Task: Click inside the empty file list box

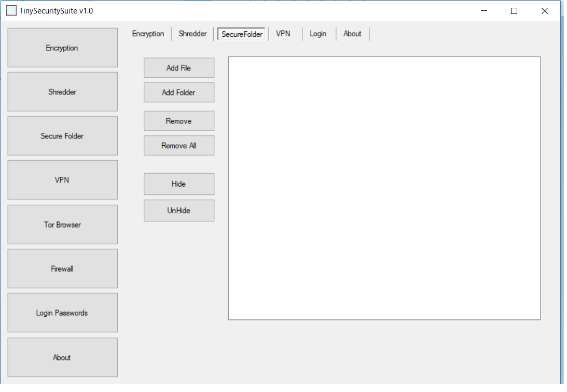Action: click(x=384, y=188)
